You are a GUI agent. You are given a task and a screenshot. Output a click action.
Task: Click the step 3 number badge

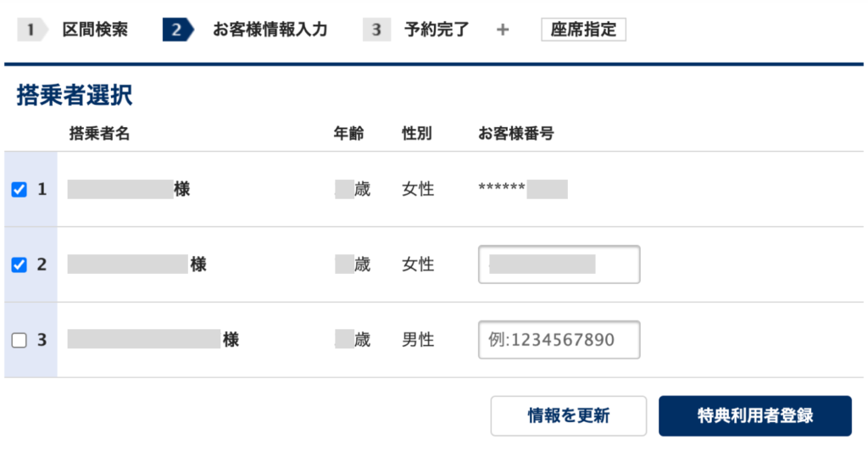click(x=376, y=31)
